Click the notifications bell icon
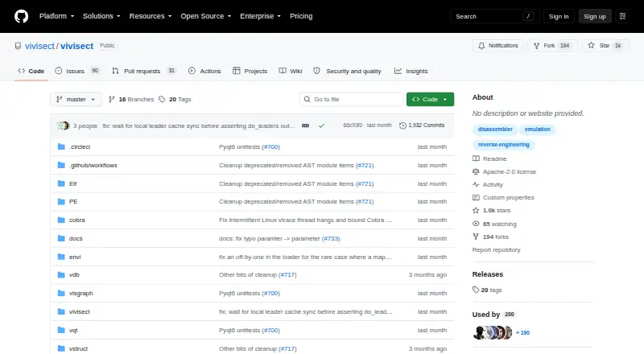 481,46
